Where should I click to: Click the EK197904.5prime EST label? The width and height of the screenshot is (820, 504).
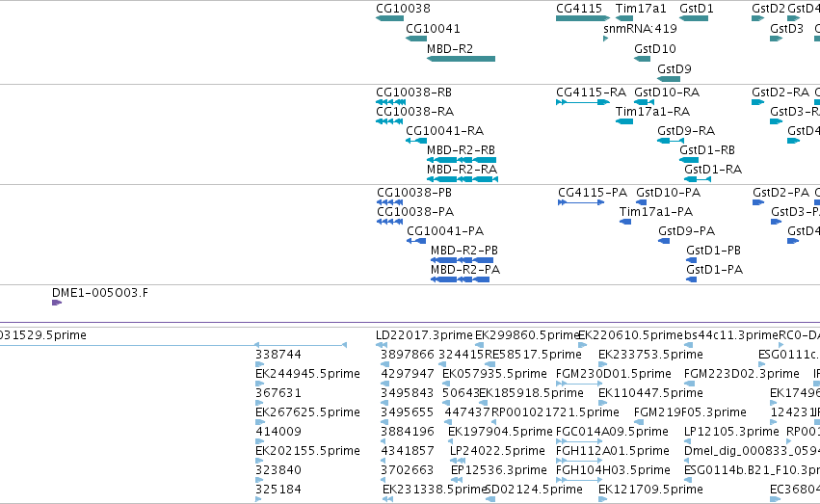pyautogui.click(x=500, y=433)
